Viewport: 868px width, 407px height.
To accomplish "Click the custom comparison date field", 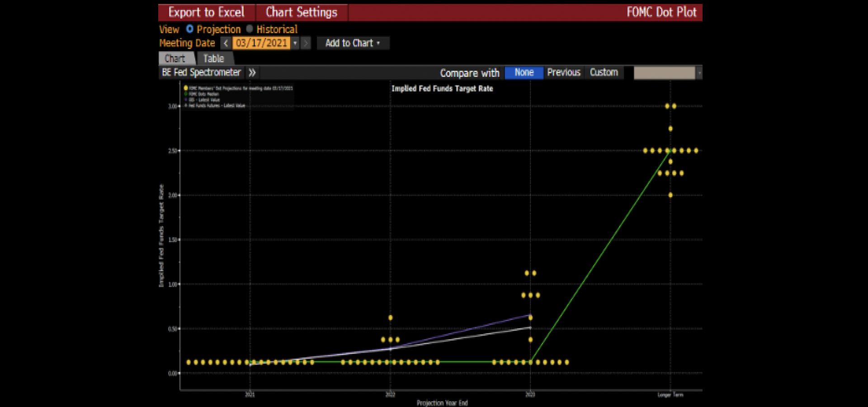I will click(664, 73).
